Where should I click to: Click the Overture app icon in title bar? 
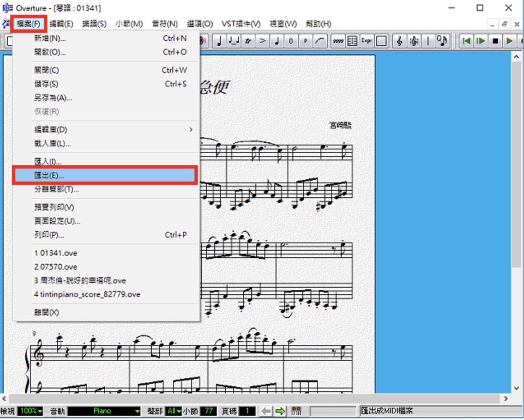click(x=7, y=8)
